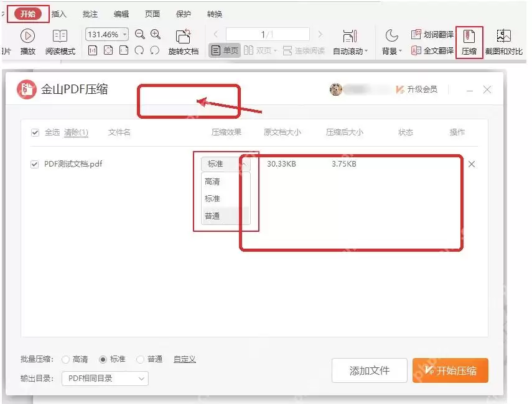The width and height of the screenshot is (532, 404).
Task: Select the 高清 batch compression radio button
Action: (66, 359)
